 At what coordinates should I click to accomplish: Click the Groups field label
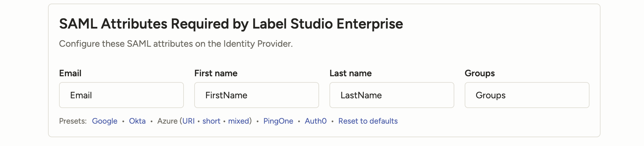479,73
